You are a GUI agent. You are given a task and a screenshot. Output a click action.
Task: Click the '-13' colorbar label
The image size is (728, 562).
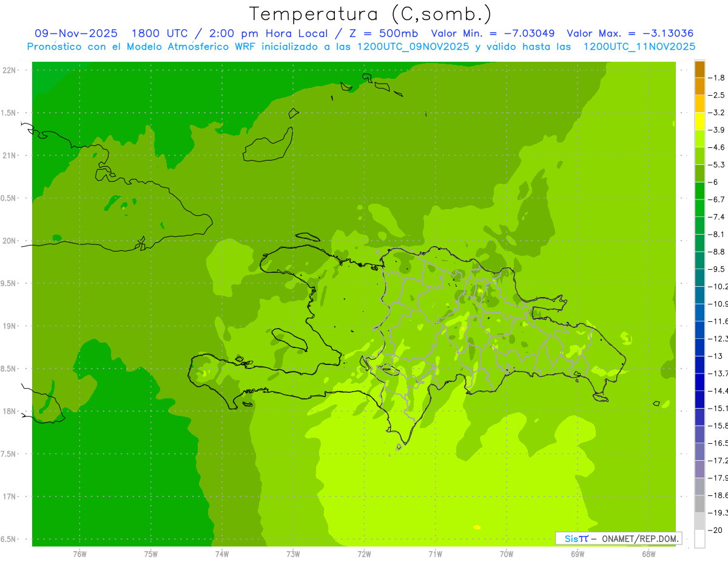point(715,356)
